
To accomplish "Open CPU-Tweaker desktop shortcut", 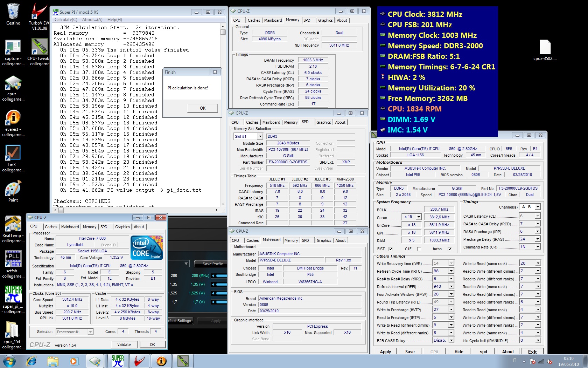I will pos(39,52).
